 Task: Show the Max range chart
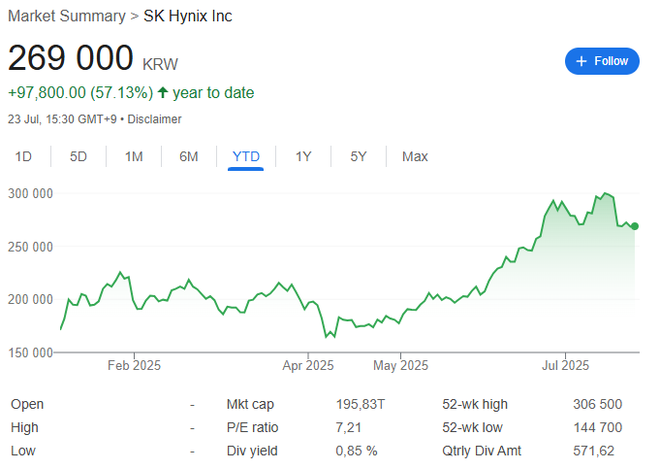pyautogui.click(x=415, y=157)
